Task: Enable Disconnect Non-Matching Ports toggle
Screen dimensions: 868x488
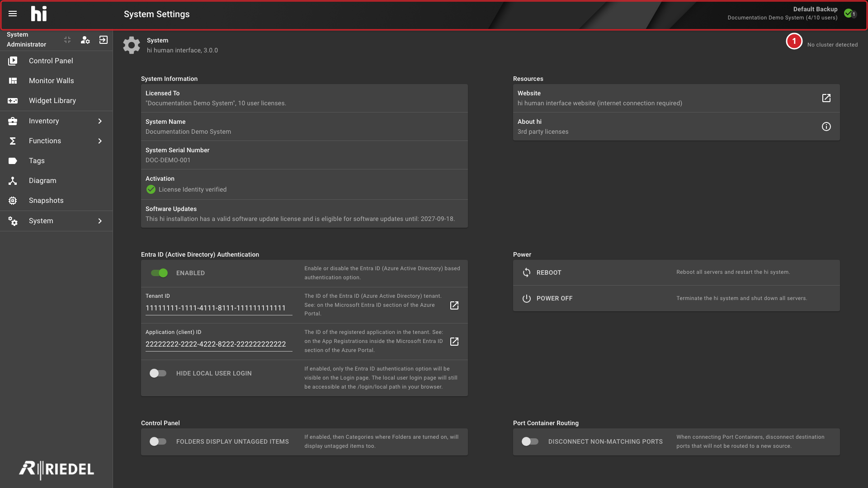Action: click(x=530, y=441)
